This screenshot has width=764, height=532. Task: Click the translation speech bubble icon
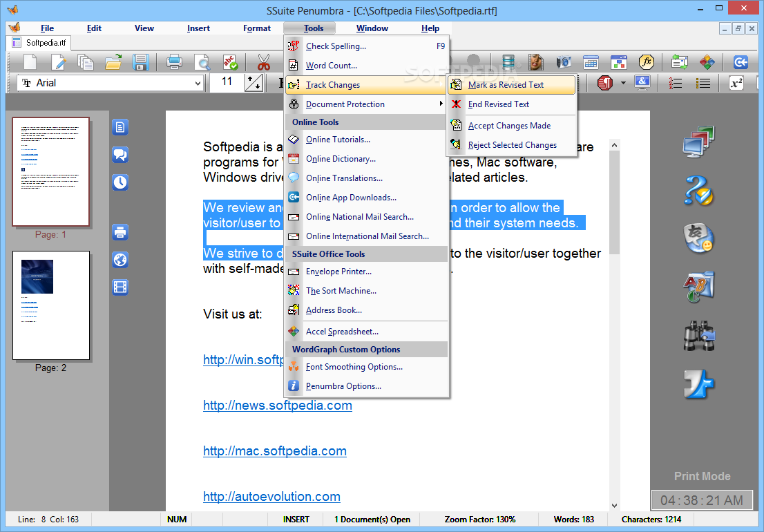coord(698,238)
